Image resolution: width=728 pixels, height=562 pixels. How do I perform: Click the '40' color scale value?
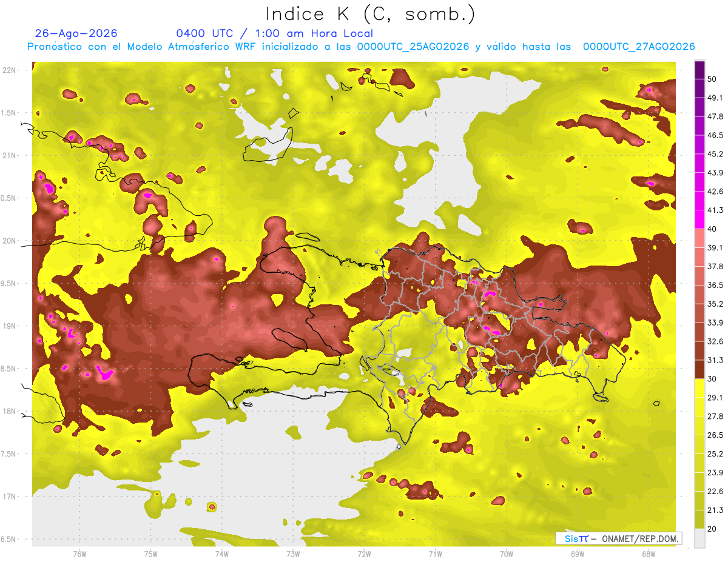tap(712, 229)
